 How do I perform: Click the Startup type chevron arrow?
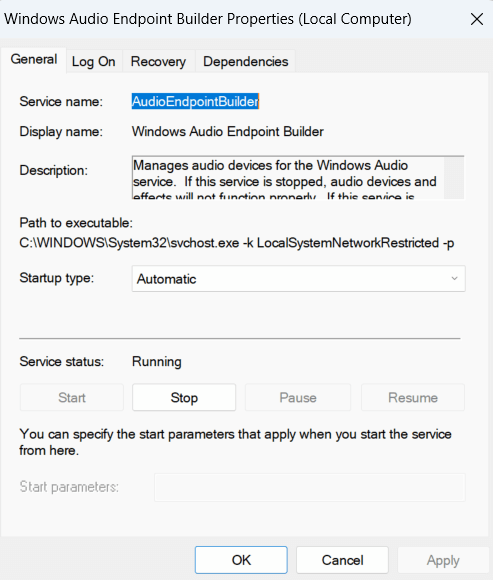coord(455,279)
